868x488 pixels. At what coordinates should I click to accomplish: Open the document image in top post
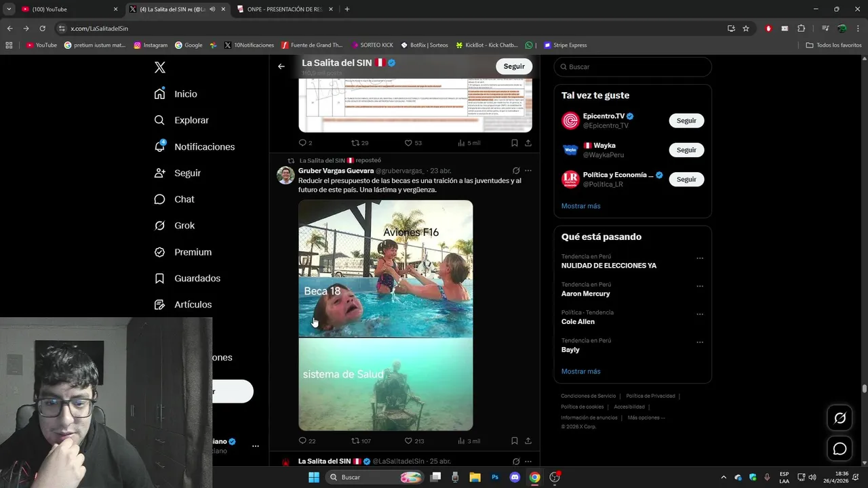click(416, 105)
